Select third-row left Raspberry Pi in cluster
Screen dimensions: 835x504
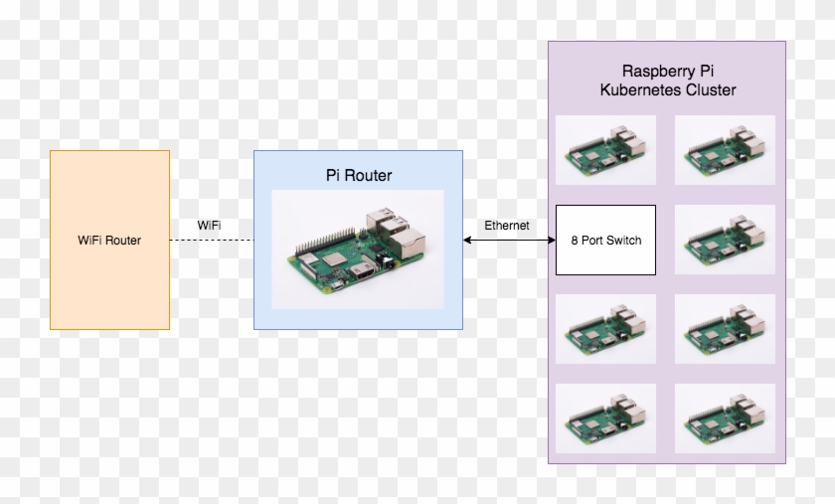click(606, 329)
